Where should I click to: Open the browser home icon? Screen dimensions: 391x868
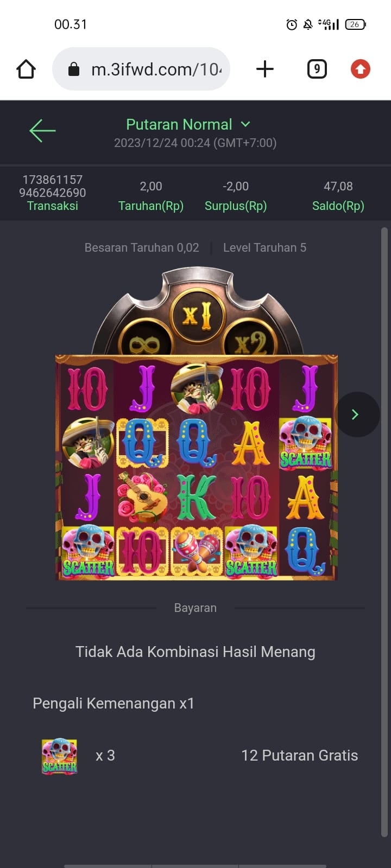(x=26, y=69)
